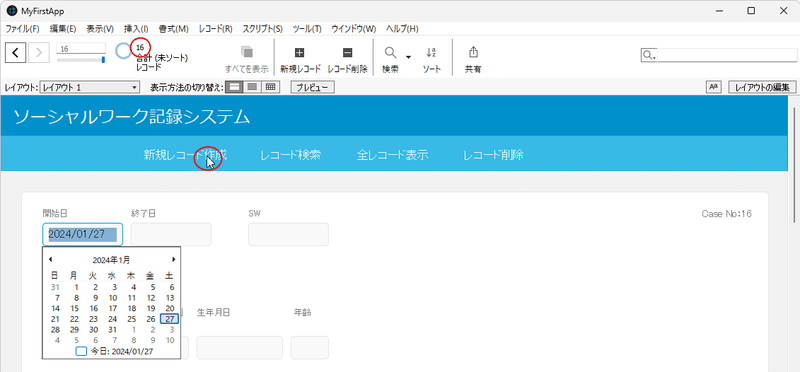Click the record number field showing 16
Image resolution: width=800 pixels, height=372 pixels.
coord(81,48)
